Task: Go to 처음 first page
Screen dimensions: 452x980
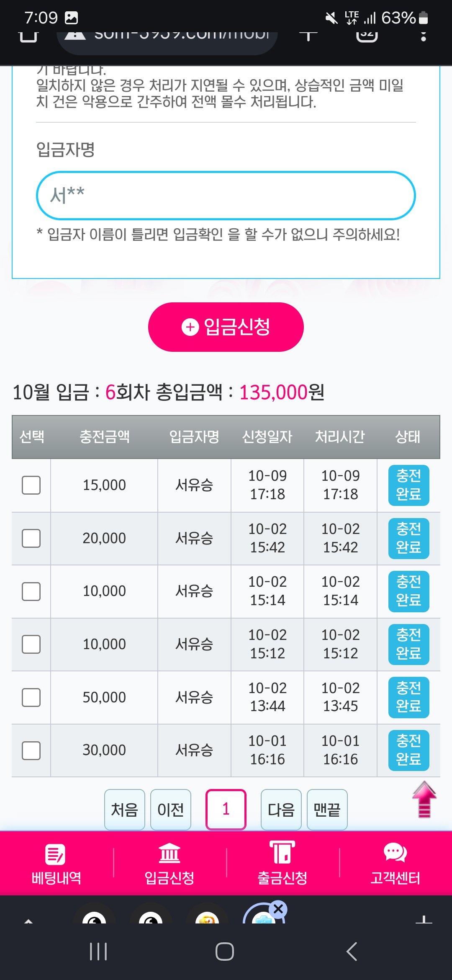Action: point(124,809)
